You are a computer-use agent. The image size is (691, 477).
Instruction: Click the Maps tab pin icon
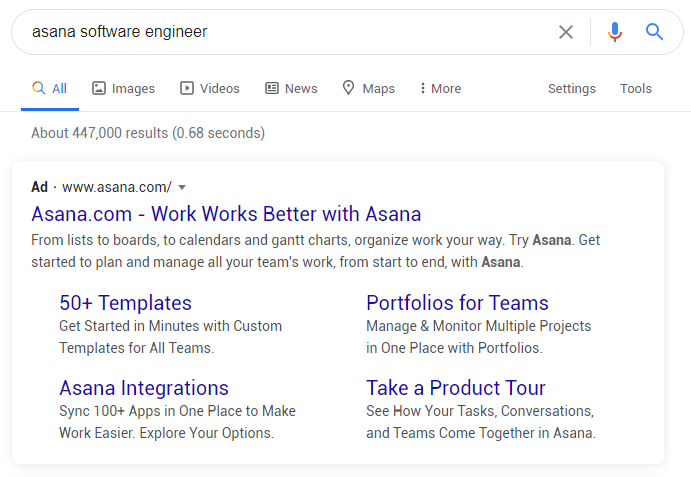[x=349, y=88]
